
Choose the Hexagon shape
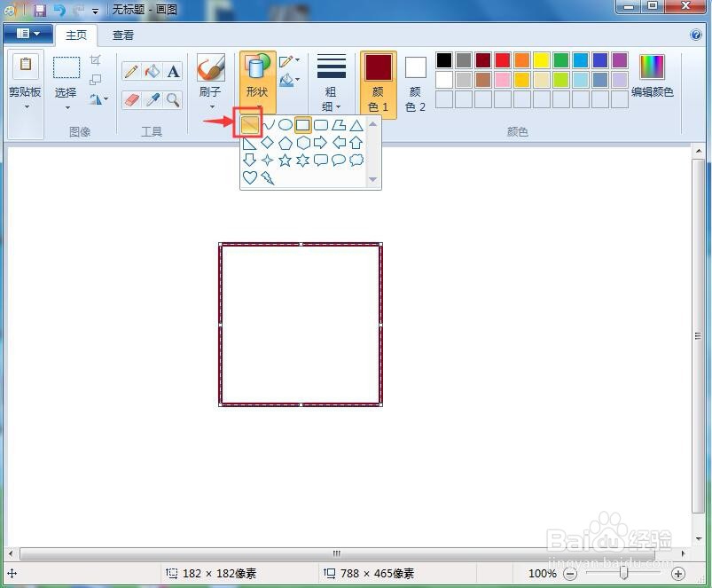tap(303, 143)
